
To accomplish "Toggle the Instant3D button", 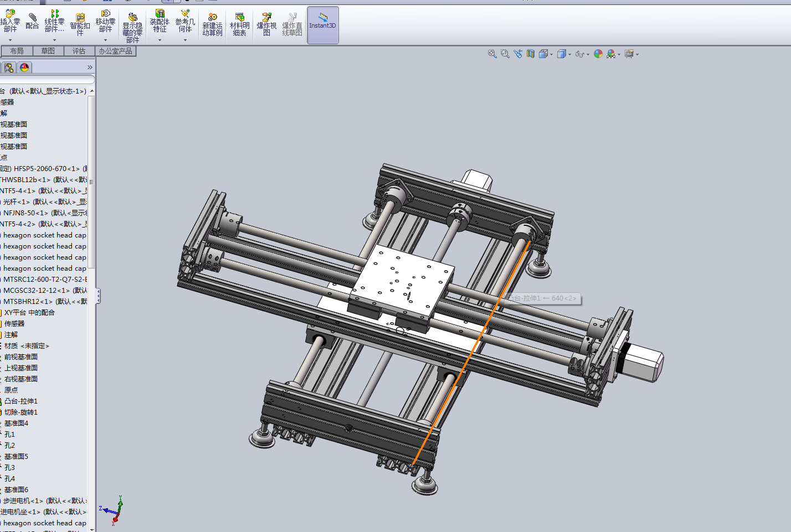I will pos(323,25).
